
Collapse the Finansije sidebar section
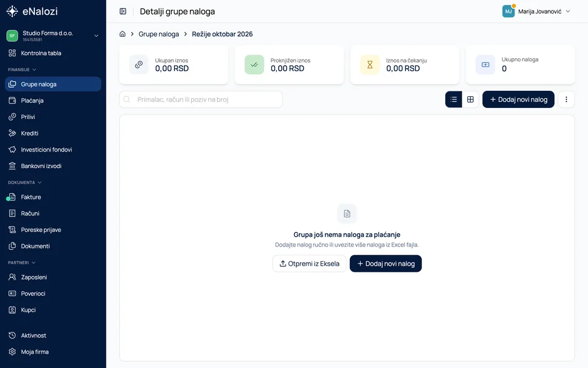pyautogui.click(x=22, y=69)
